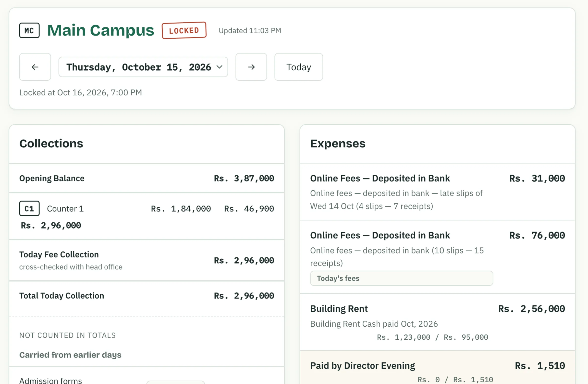Click Counter 1 amount Rs. 1,84,000

pos(181,209)
